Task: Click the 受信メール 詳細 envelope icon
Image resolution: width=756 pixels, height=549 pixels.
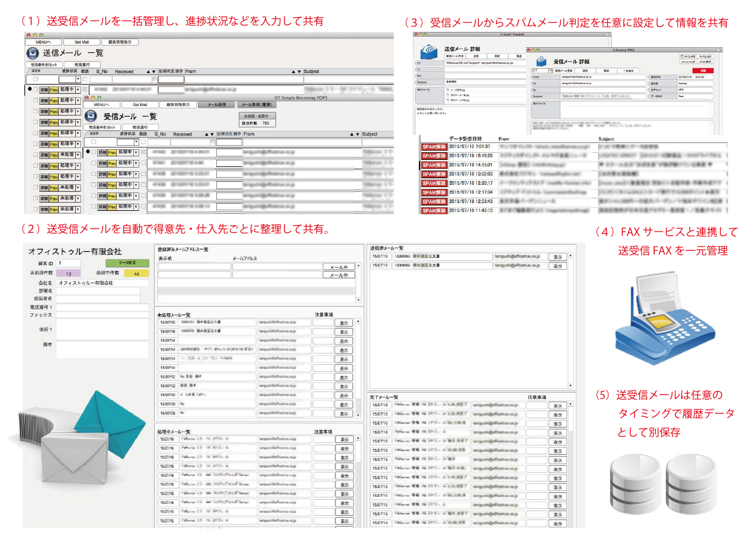Action: pos(540,61)
